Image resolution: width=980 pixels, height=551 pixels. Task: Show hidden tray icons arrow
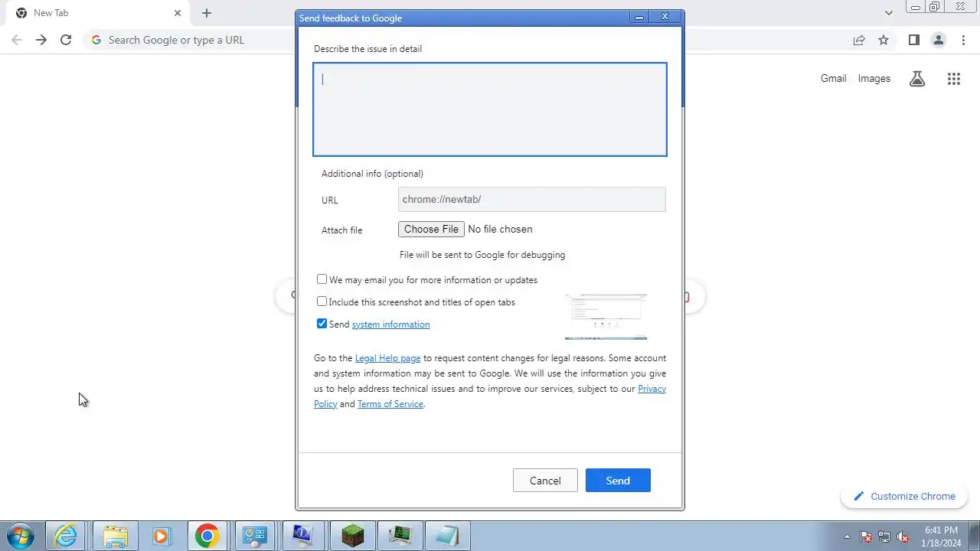point(847,536)
